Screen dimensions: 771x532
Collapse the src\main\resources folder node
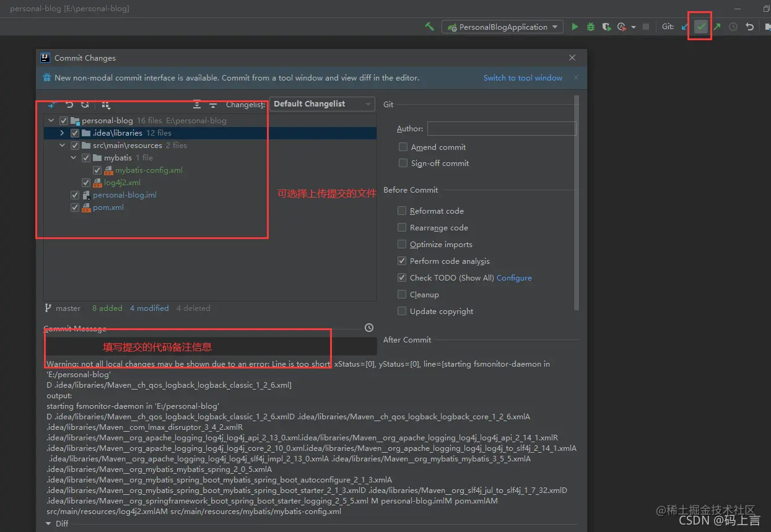[62, 146]
